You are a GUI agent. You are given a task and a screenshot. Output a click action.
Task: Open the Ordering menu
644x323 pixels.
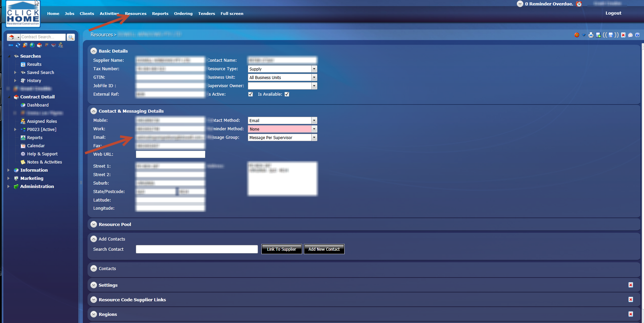(x=183, y=14)
